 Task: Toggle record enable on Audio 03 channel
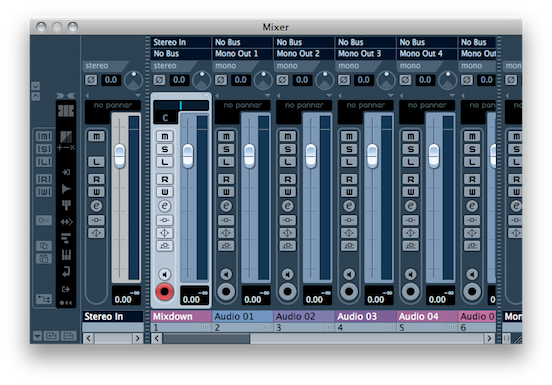pyautogui.click(x=349, y=292)
